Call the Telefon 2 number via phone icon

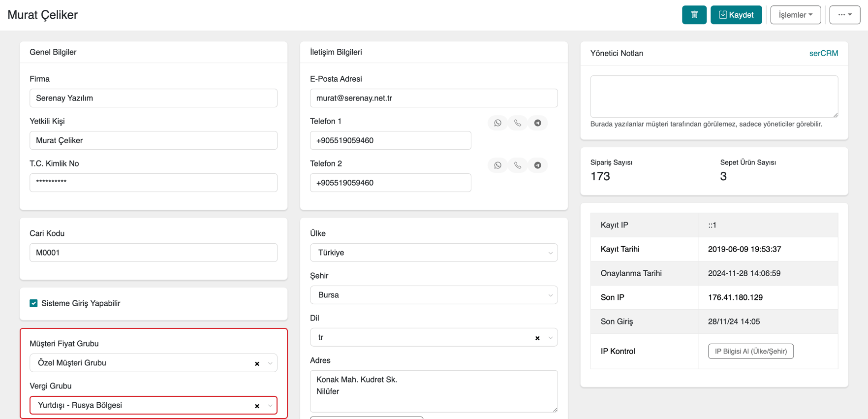518,165
